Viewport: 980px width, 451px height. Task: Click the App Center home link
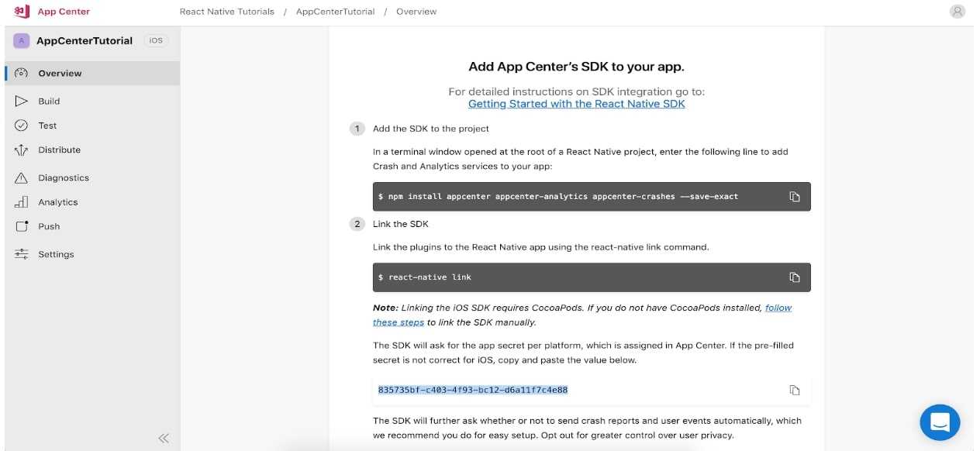click(64, 12)
